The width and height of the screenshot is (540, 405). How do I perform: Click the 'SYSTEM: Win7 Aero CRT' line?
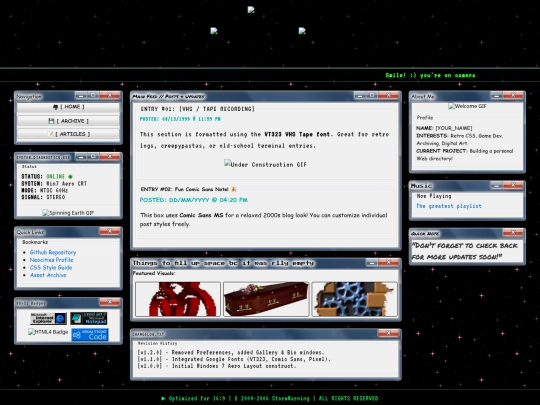pos(54,184)
